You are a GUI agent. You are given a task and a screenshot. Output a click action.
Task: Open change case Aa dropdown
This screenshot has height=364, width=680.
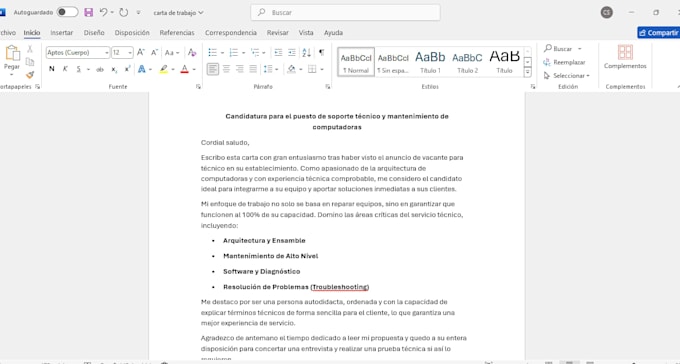[x=172, y=52]
